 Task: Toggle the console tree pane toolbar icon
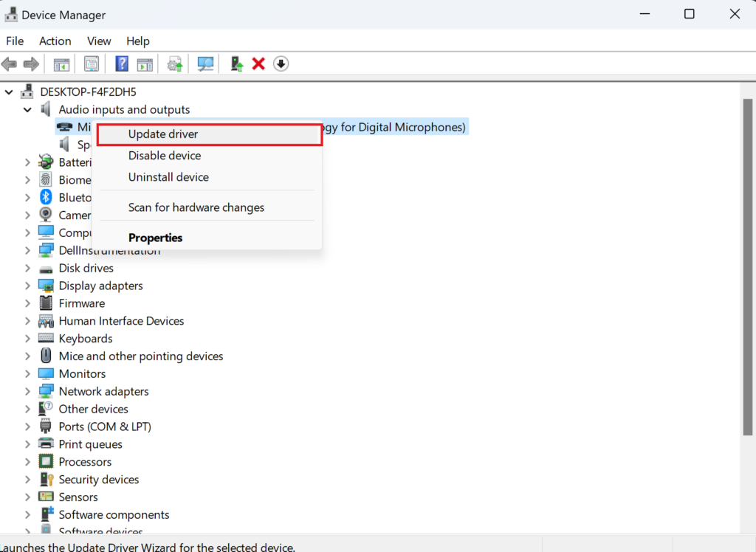[61, 64]
